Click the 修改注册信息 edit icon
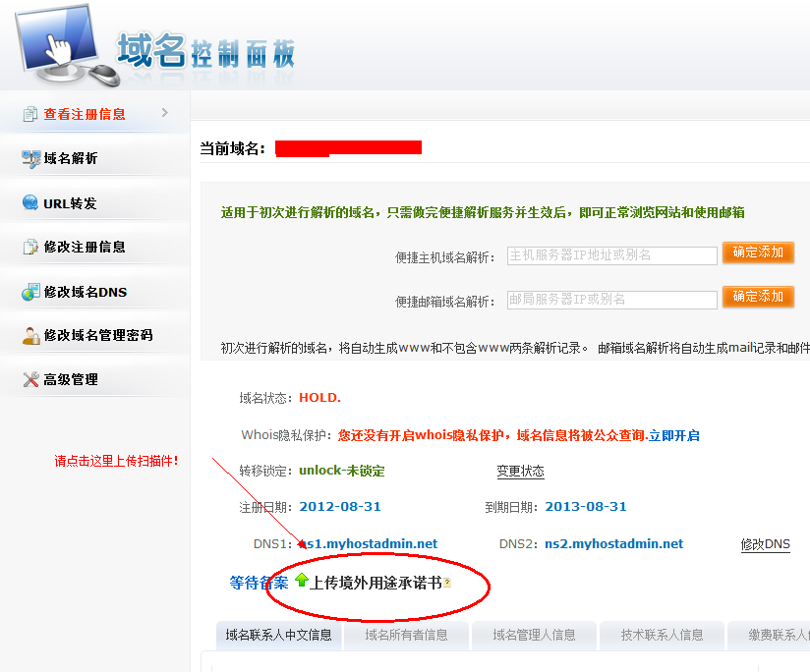Image resolution: width=810 pixels, height=672 pixels. point(30,248)
